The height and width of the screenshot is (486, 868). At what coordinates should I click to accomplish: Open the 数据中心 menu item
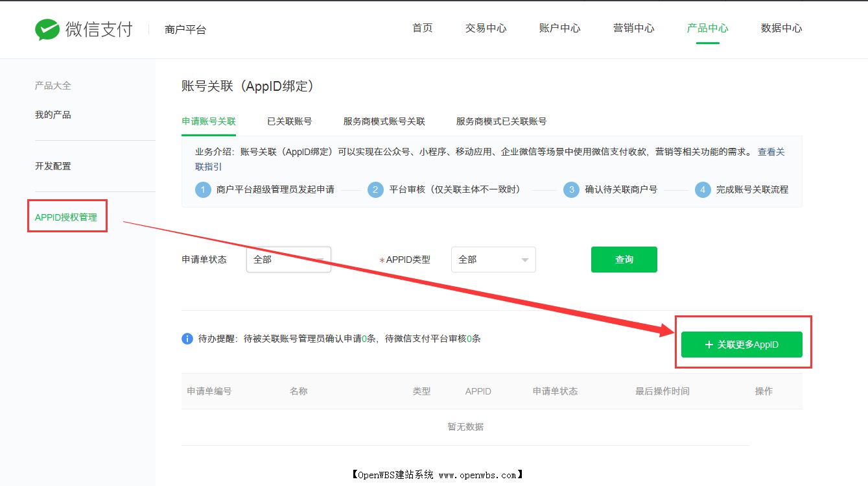pyautogui.click(x=780, y=28)
